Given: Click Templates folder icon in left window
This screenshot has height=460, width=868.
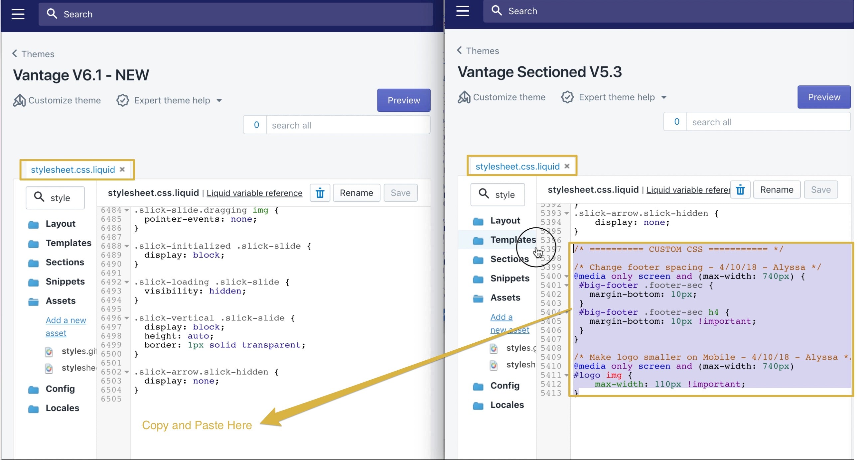Looking at the screenshot, I should pos(33,244).
